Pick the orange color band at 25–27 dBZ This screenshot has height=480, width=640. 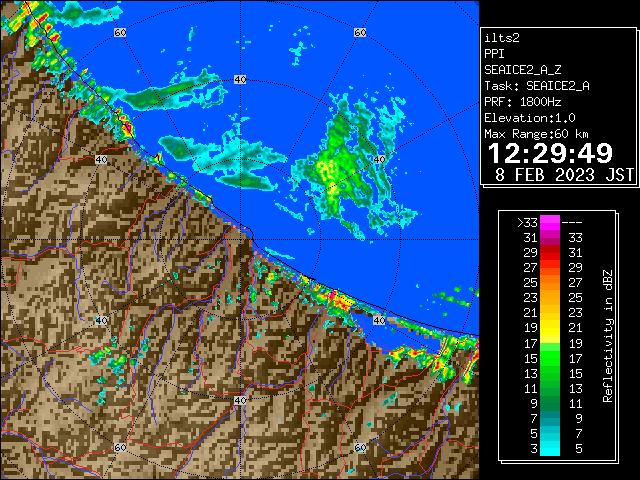tap(550, 283)
